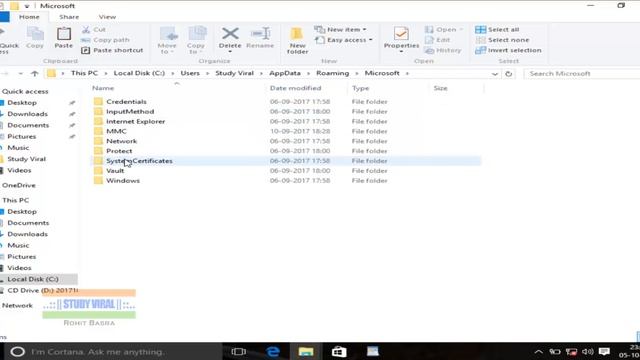This screenshot has width=640, height=360.
Task: Click Local Disk (C:) breadcrumb
Action: (139, 73)
